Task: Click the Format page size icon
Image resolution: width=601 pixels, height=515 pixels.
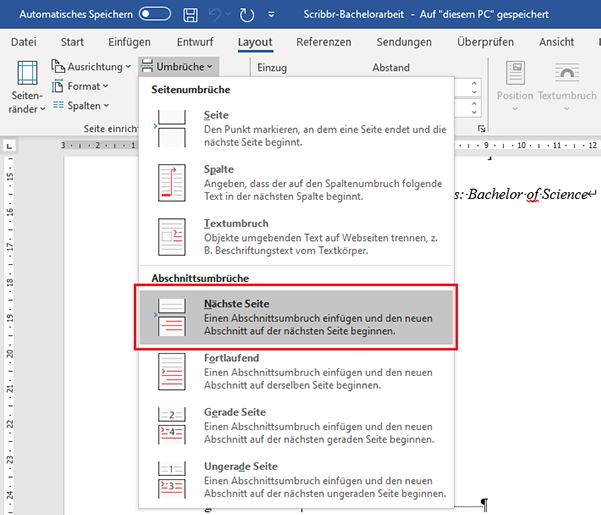Action: click(x=57, y=86)
